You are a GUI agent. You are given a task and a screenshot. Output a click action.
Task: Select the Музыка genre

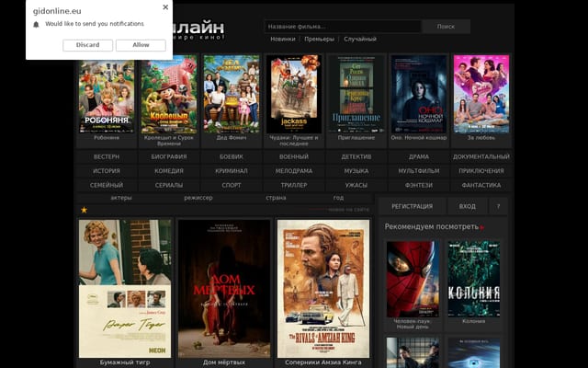[356, 171]
